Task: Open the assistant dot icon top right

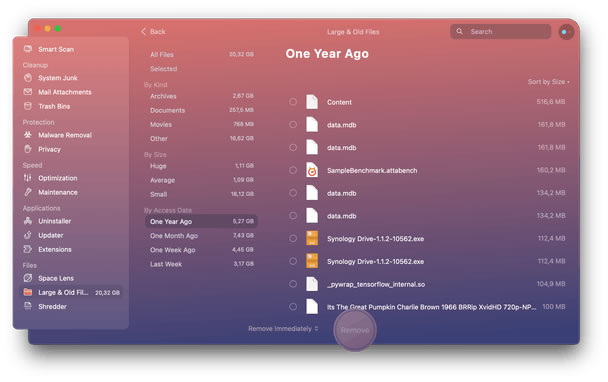Action: click(565, 32)
